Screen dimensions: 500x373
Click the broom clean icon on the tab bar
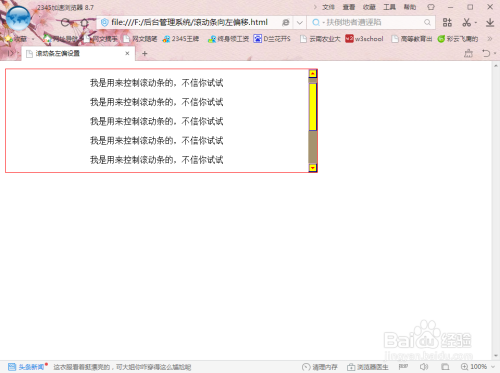(x=468, y=53)
